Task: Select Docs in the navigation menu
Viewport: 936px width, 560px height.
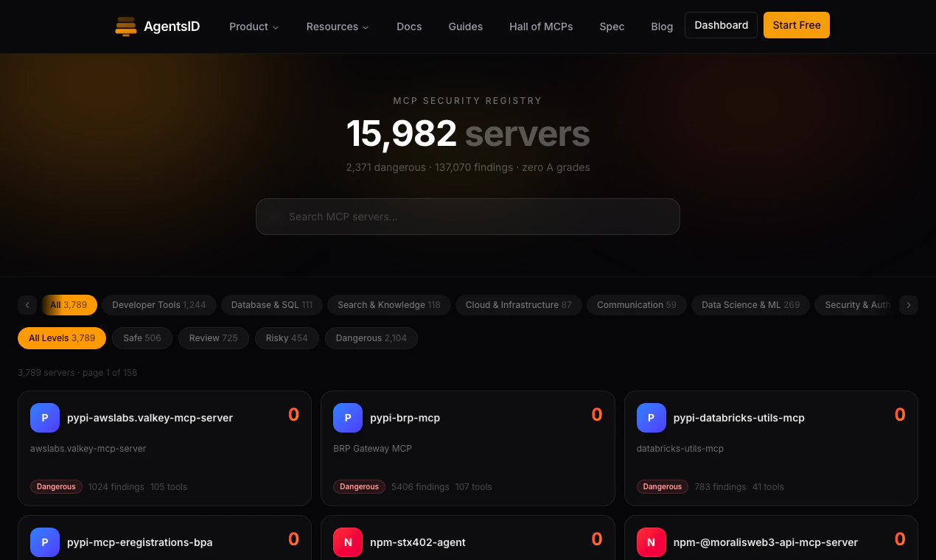Action: [x=409, y=27]
